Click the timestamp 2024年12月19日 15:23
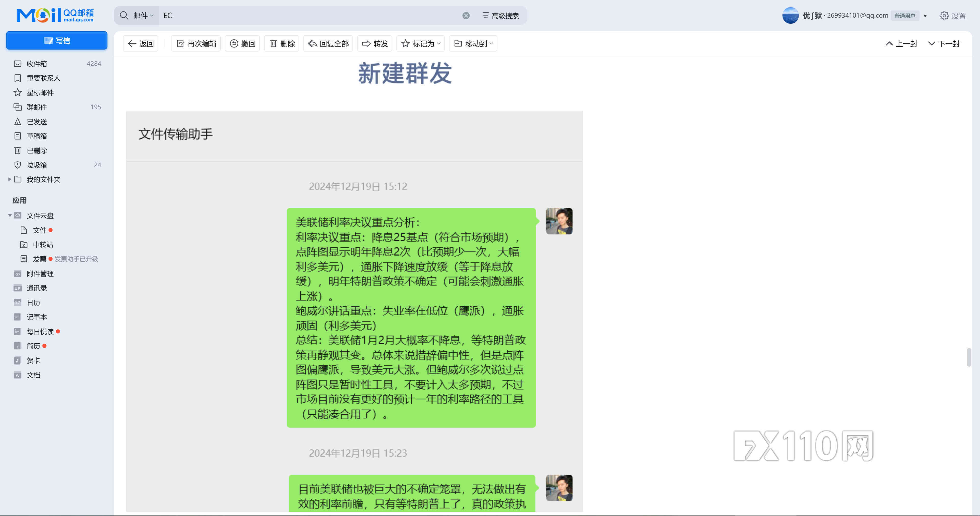The image size is (980, 516). pos(358,453)
